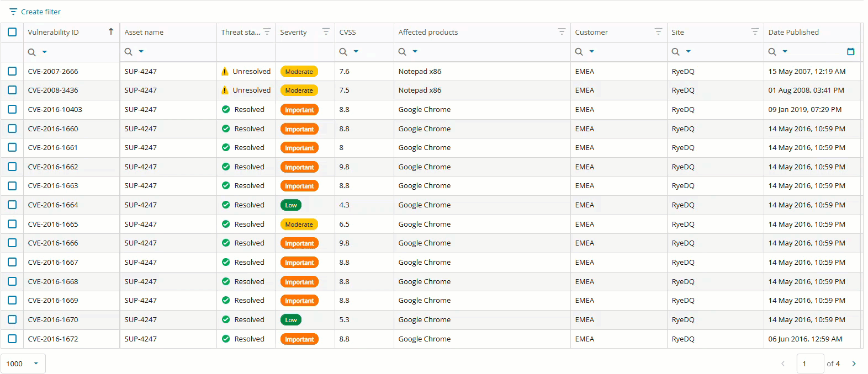This screenshot has width=868, height=374.
Task: Sort by the CVSS column header
Action: 347,32
